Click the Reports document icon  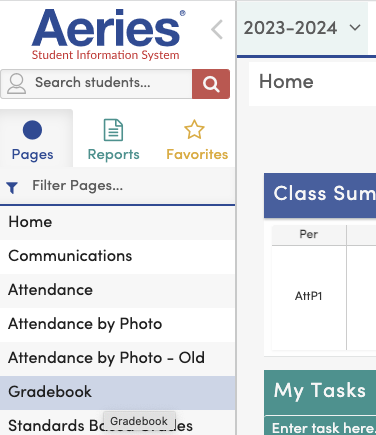point(113,130)
